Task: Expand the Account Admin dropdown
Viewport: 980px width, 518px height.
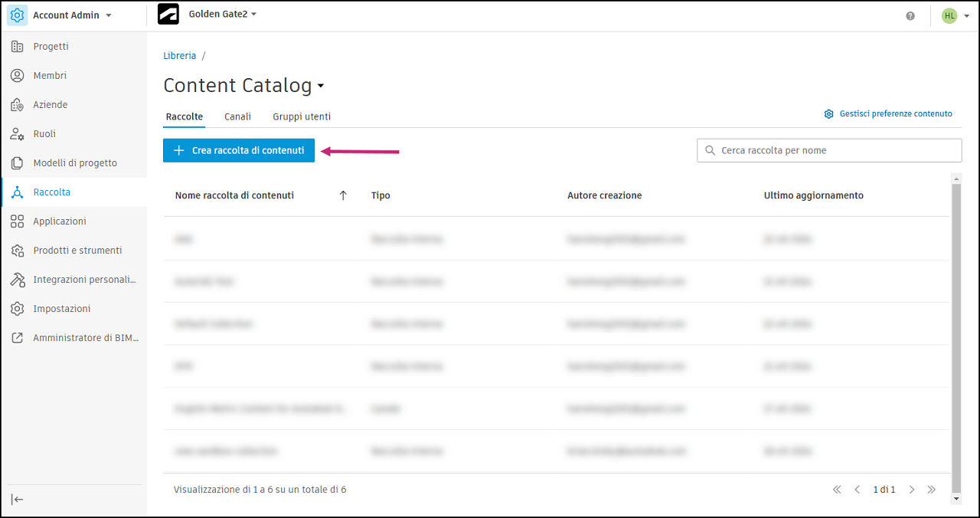Action: [109, 15]
